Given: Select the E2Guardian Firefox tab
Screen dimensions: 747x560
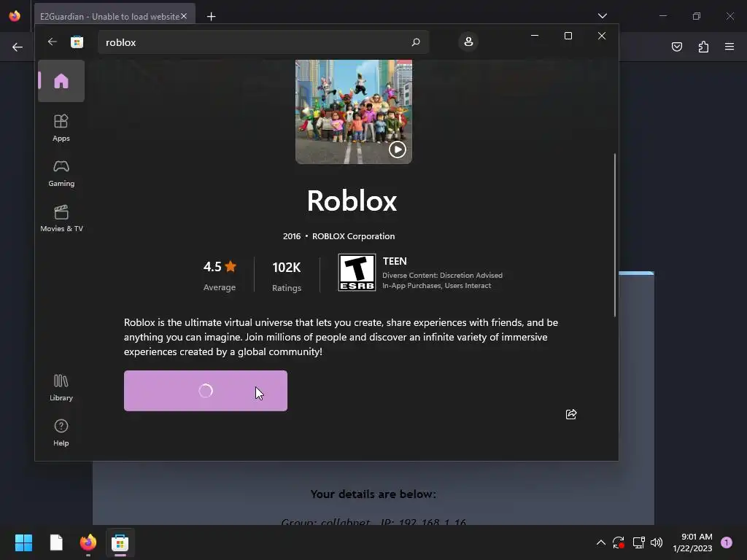Looking at the screenshot, I should (115, 16).
